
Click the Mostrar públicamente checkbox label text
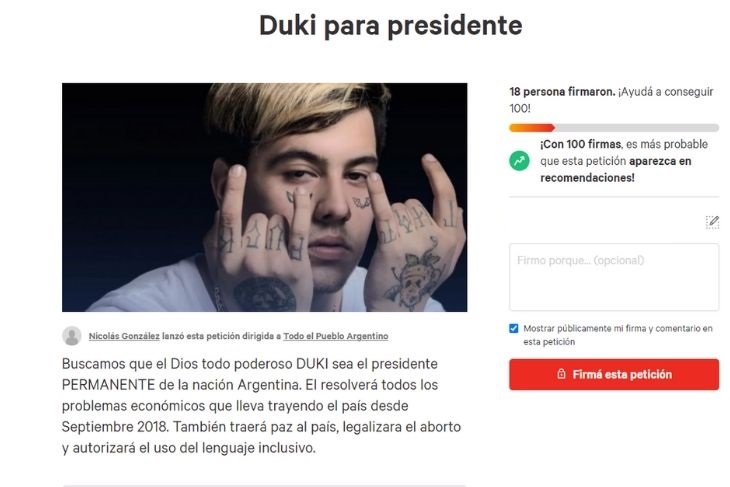618,335
